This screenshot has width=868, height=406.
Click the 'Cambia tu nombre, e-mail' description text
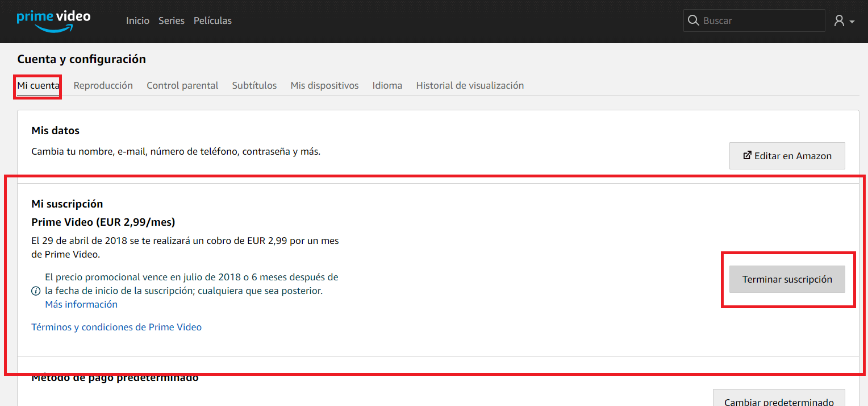click(x=176, y=152)
